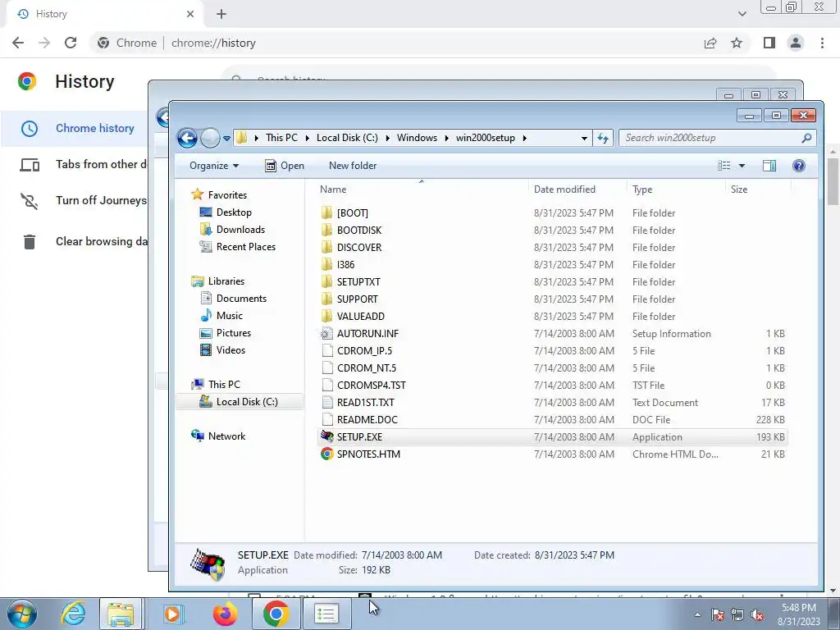Image resolution: width=840 pixels, height=630 pixels.
Task: Select the CDROM_IP.5 file
Action: pyautogui.click(x=364, y=350)
